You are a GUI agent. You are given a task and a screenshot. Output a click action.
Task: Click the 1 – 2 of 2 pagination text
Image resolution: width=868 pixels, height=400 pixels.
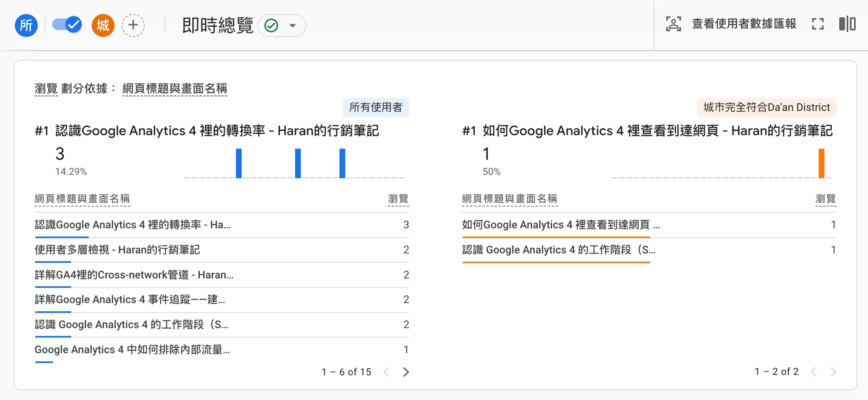(x=777, y=372)
